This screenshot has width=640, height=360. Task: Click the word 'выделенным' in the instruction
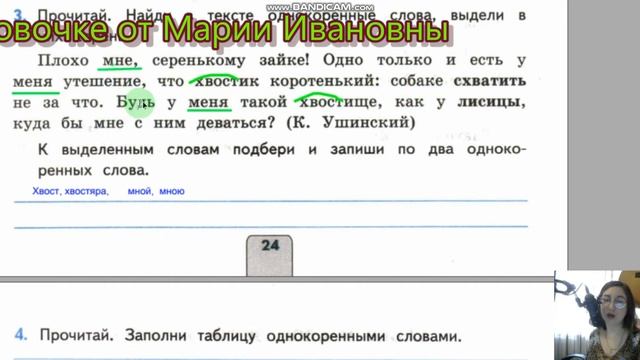click(107, 150)
